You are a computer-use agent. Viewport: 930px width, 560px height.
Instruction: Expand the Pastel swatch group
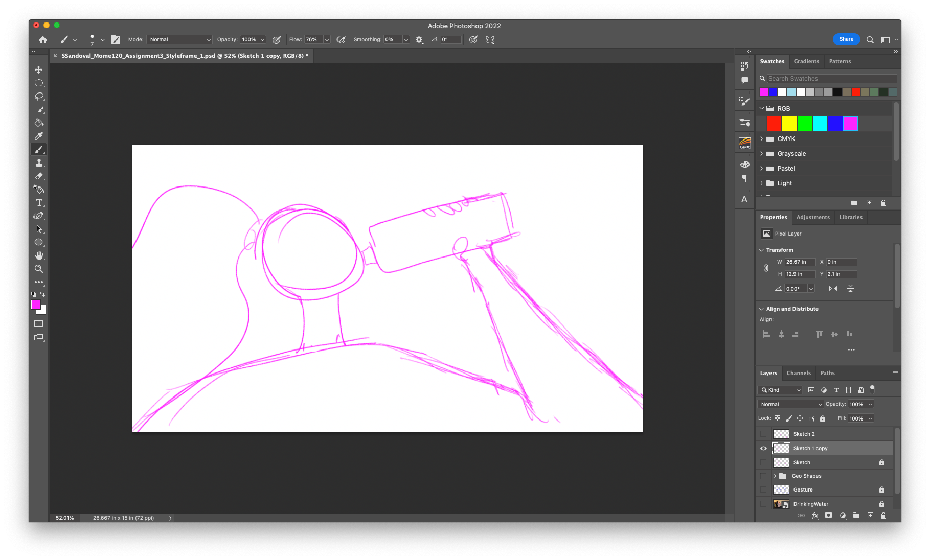point(761,169)
